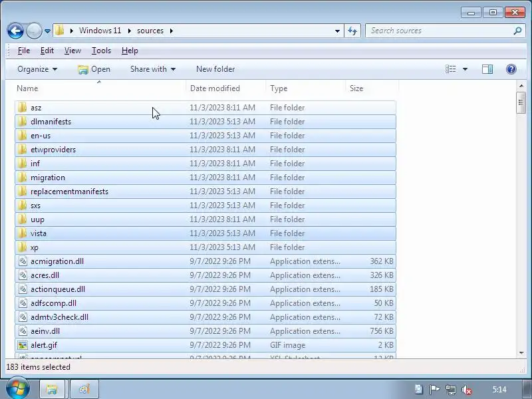
Task: Refresh the folder view
Action: click(x=352, y=31)
